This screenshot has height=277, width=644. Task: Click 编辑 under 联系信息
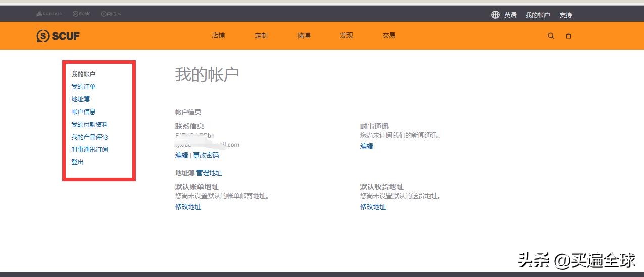coord(181,155)
